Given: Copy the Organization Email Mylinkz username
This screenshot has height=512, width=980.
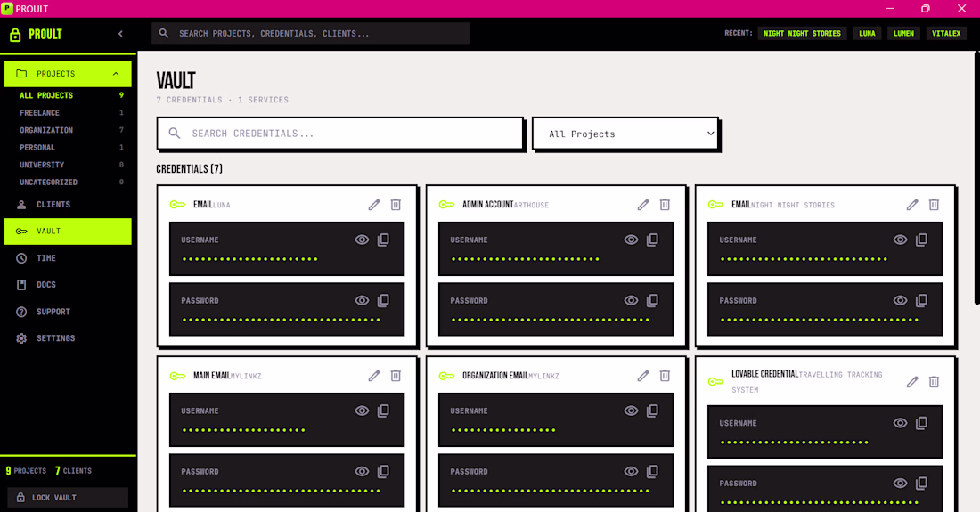Looking at the screenshot, I should click(x=652, y=410).
